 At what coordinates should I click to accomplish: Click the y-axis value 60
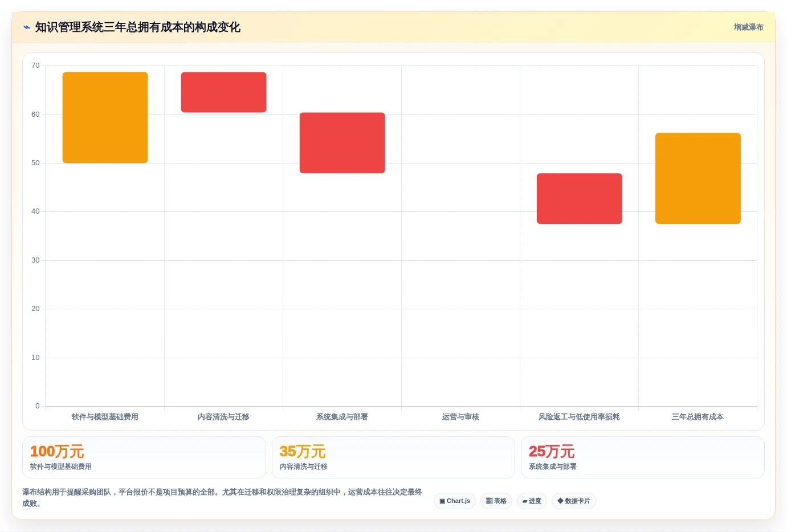(x=36, y=114)
